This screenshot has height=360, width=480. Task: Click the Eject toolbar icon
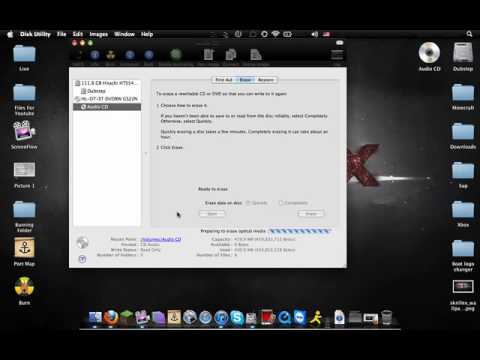click(x=149, y=55)
